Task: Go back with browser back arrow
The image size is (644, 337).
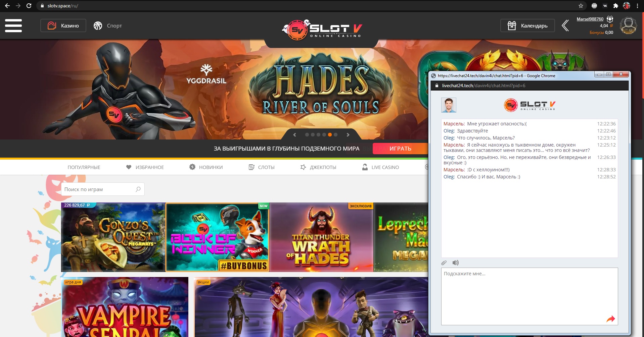Action: pyautogui.click(x=7, y=6)
